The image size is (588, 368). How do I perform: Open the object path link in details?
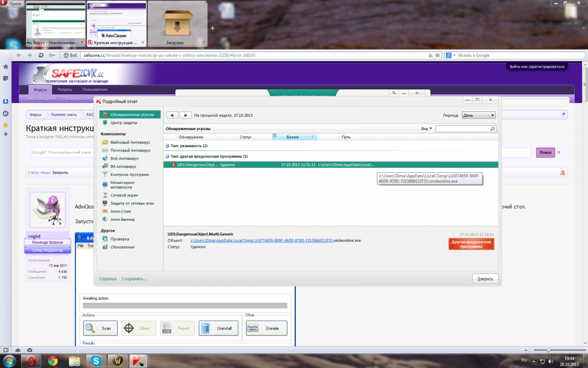point(262,241)
